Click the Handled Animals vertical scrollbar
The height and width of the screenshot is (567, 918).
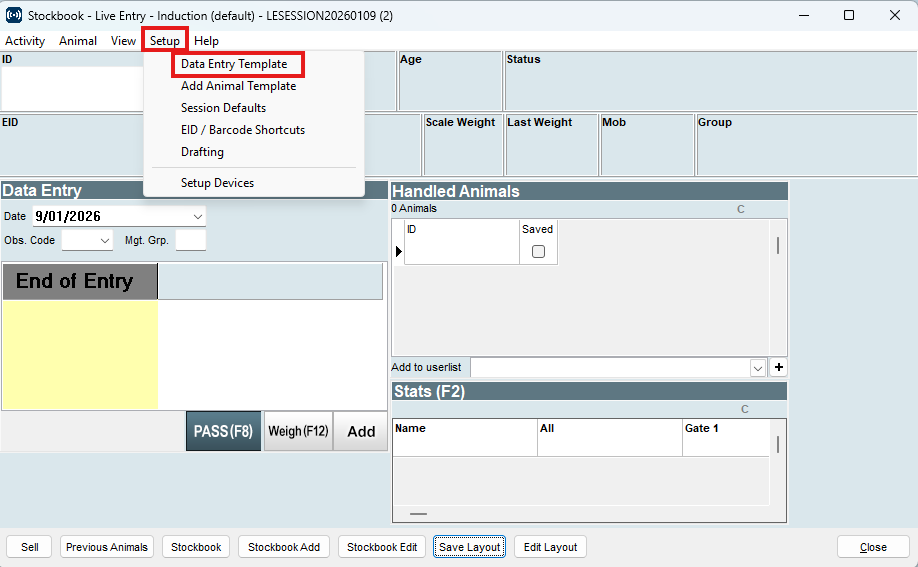point(778,246)
